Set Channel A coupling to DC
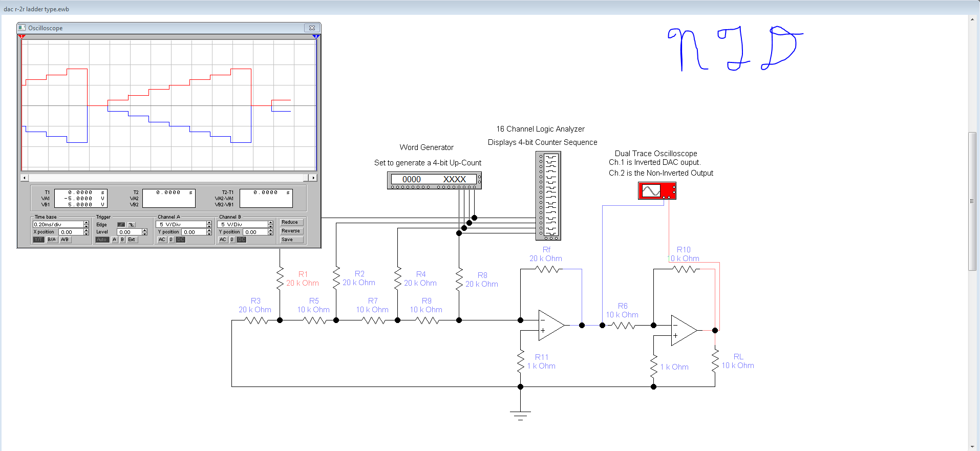 click(x=180, y=240)
